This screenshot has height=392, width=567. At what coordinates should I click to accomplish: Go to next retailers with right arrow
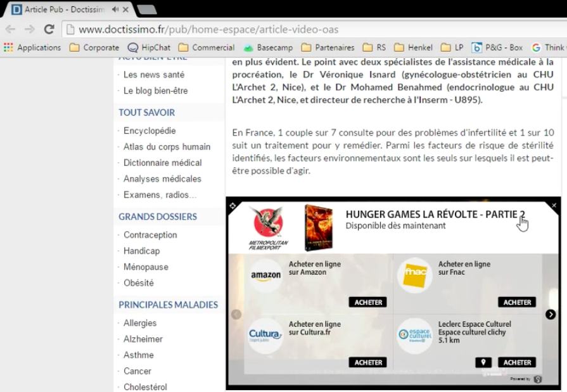point(551,315)
